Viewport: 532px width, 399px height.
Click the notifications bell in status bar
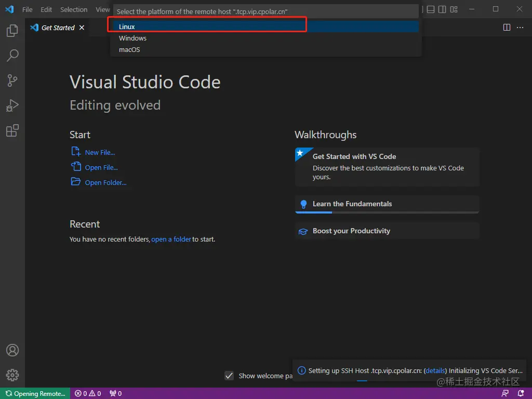[x=521, y=393]
